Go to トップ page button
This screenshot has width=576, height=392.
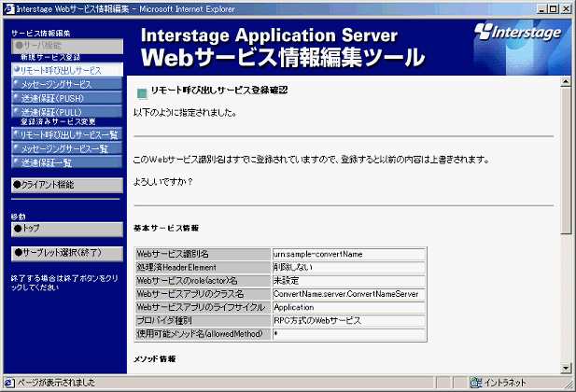(x=67, y=229)
